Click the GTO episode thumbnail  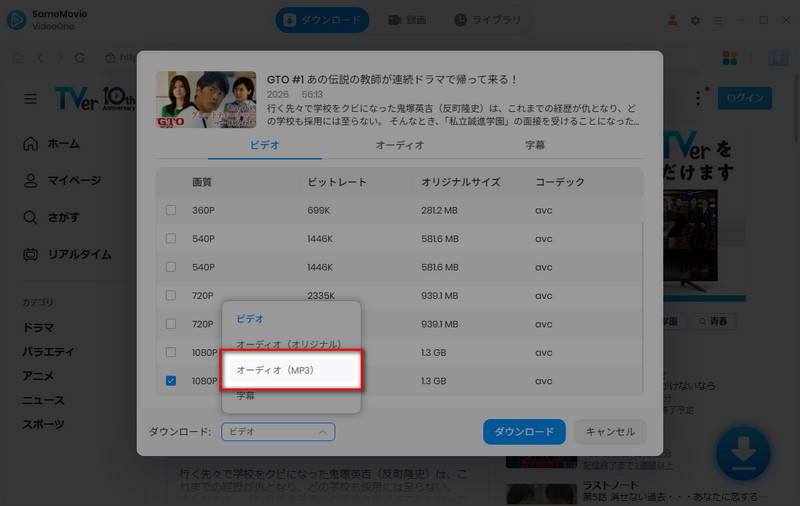(206, 99)
